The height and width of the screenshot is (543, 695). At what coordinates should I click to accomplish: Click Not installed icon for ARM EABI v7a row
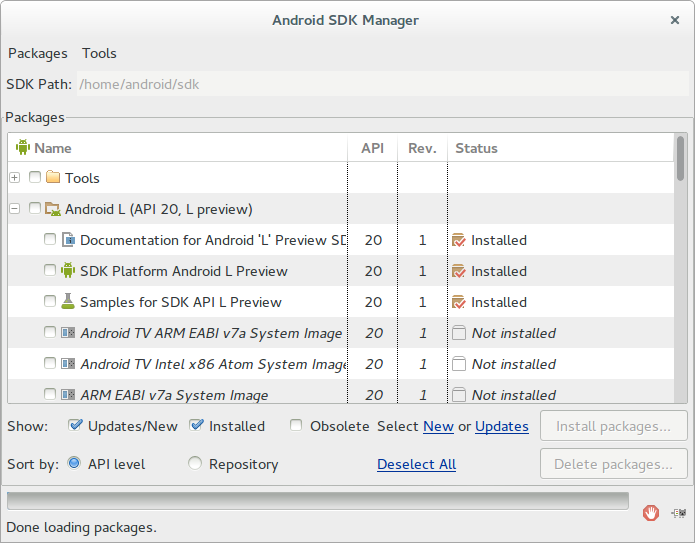point(459,394)
